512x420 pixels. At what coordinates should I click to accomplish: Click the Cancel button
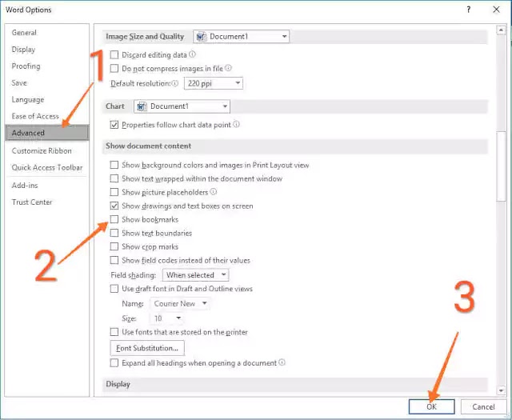click(x=483, y=406)
